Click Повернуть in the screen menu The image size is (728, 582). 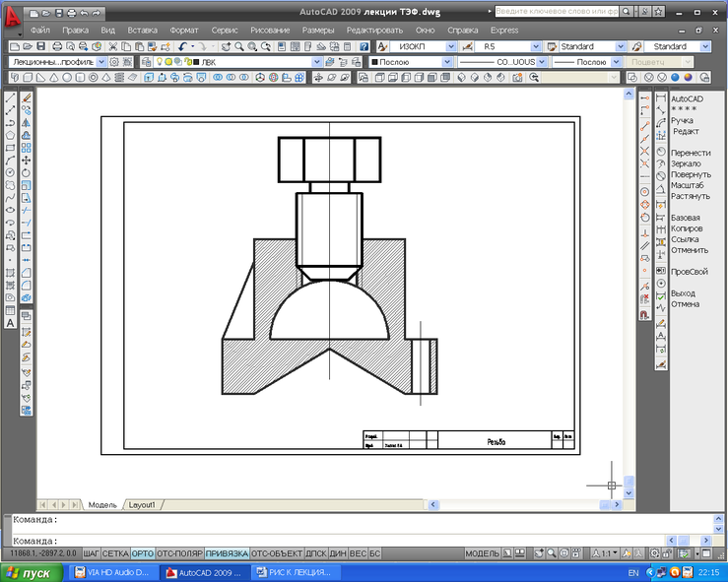(x=691, y=174)
